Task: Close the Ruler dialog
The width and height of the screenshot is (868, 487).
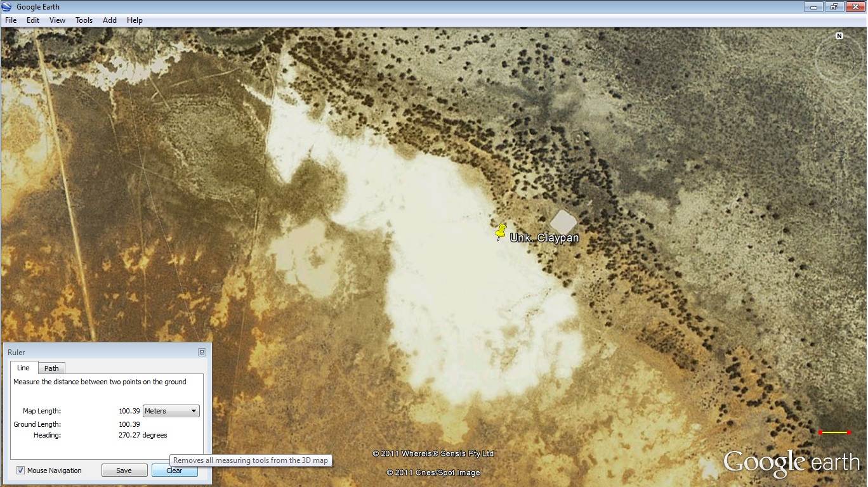Action: click(x=202, y=352)
